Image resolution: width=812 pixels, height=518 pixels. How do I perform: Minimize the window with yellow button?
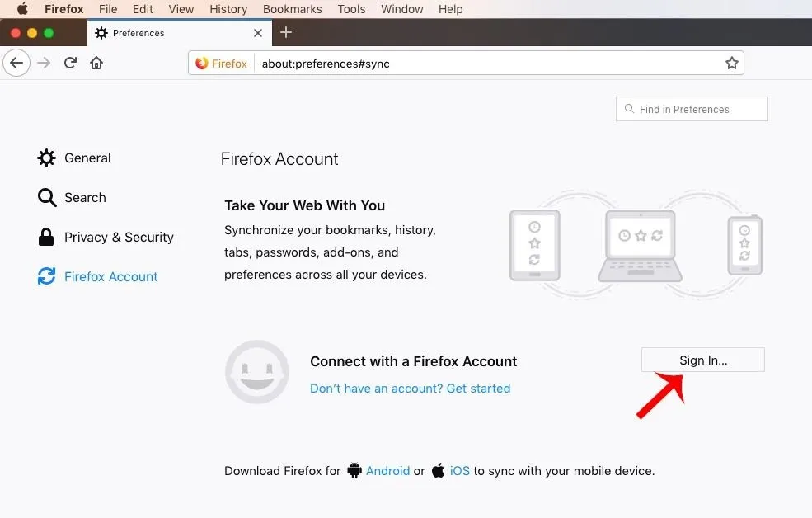pyautogui.click(x=32, y=33)
